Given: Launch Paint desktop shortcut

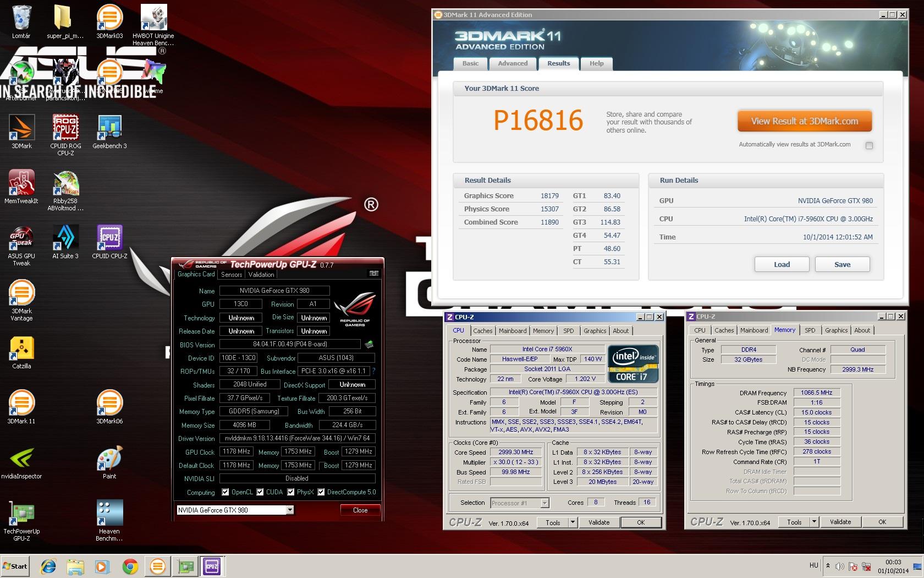Looking at the screenshot, I should (x=109, y=462).
